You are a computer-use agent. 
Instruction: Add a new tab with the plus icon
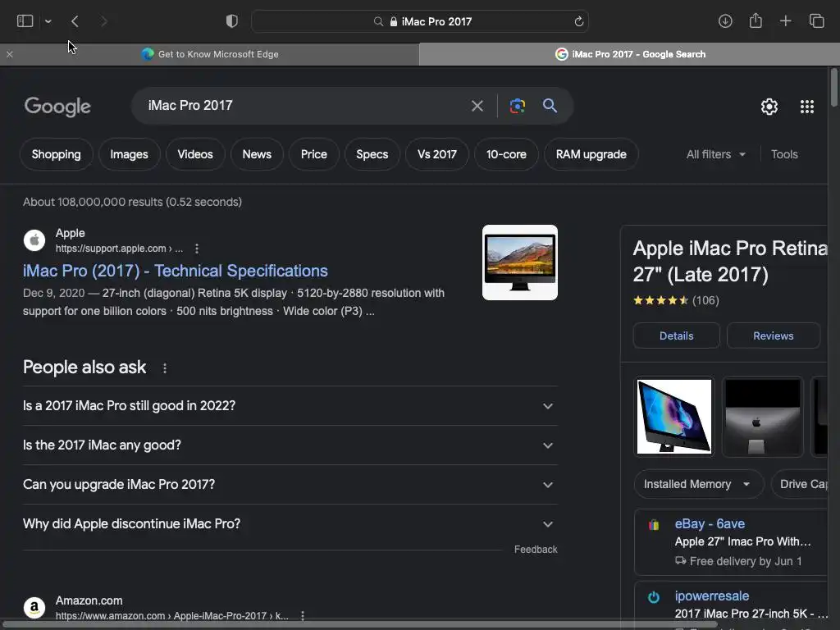(785, 21)
